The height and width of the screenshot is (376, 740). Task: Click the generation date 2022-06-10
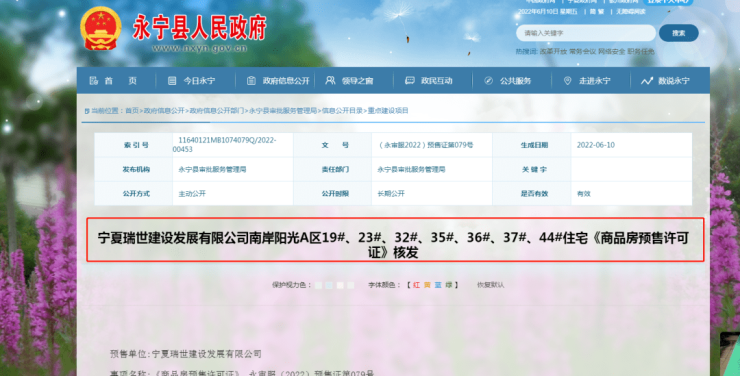[x=596, y=145]
